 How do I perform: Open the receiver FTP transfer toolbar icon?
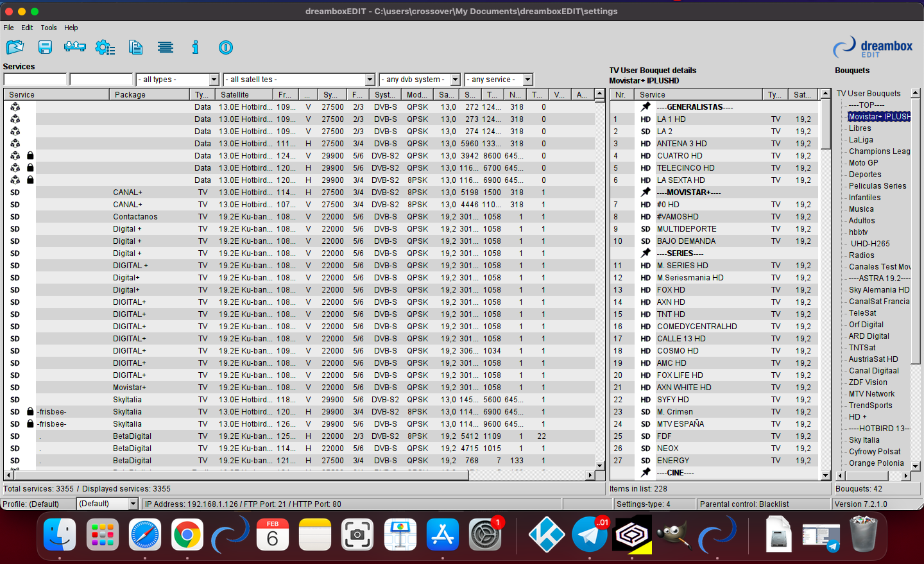tap(75, 47)
